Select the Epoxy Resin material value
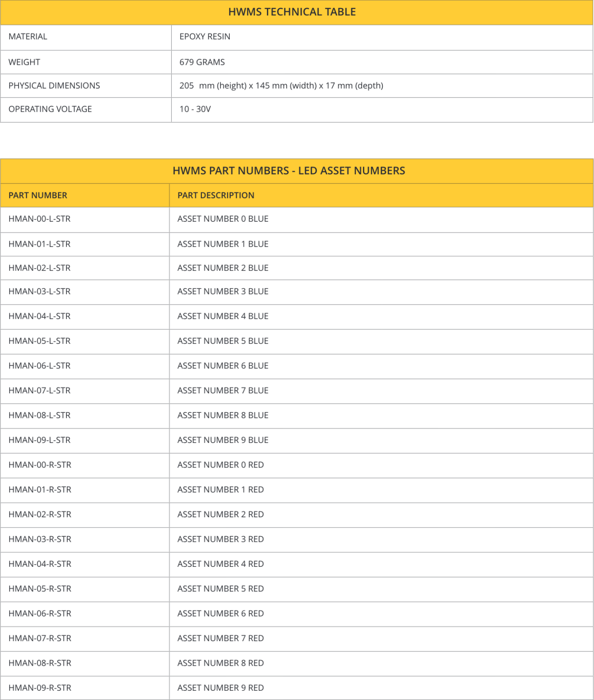594x700 pixels. [x=205, y=37]
